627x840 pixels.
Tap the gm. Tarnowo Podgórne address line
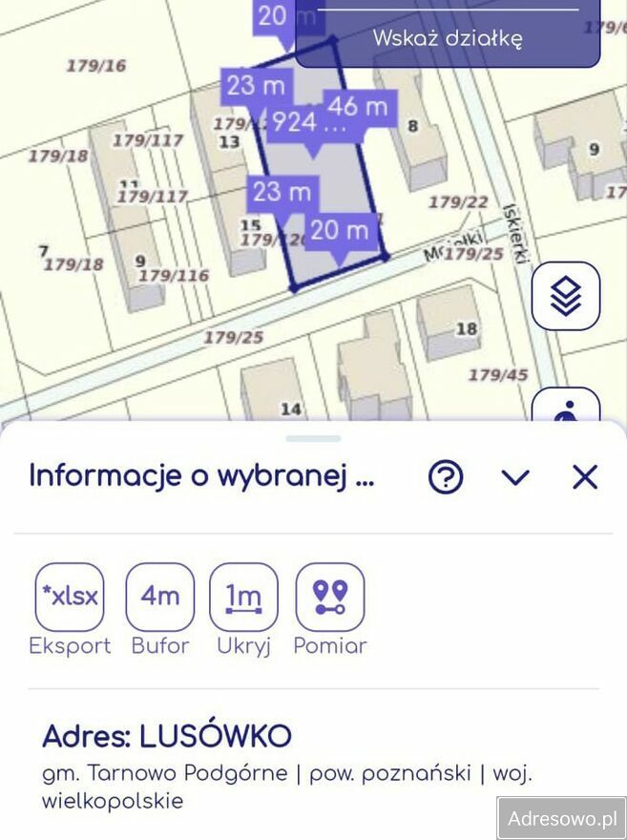(x=287, y=787)
